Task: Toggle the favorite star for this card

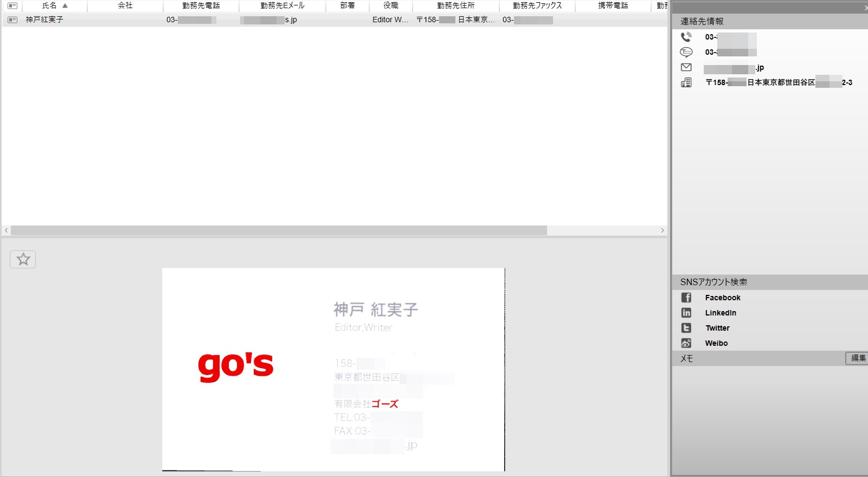Action: coord(23,260)
